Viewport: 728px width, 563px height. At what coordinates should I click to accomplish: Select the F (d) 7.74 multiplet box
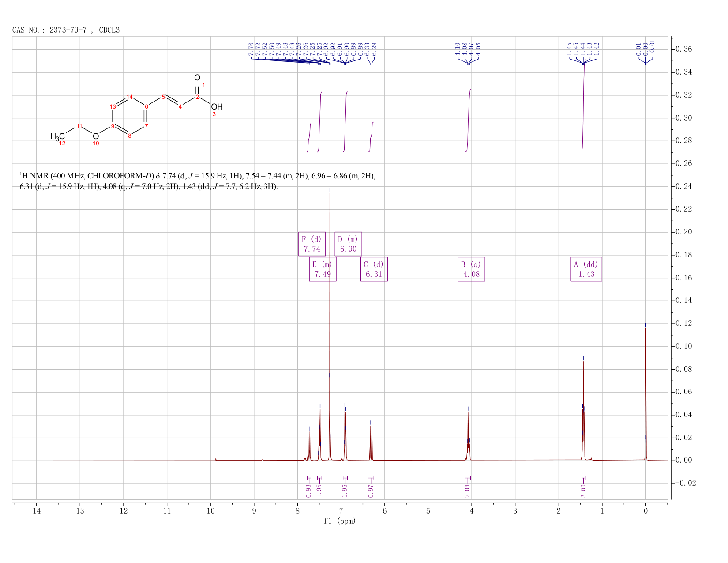(x=312, y=244)
